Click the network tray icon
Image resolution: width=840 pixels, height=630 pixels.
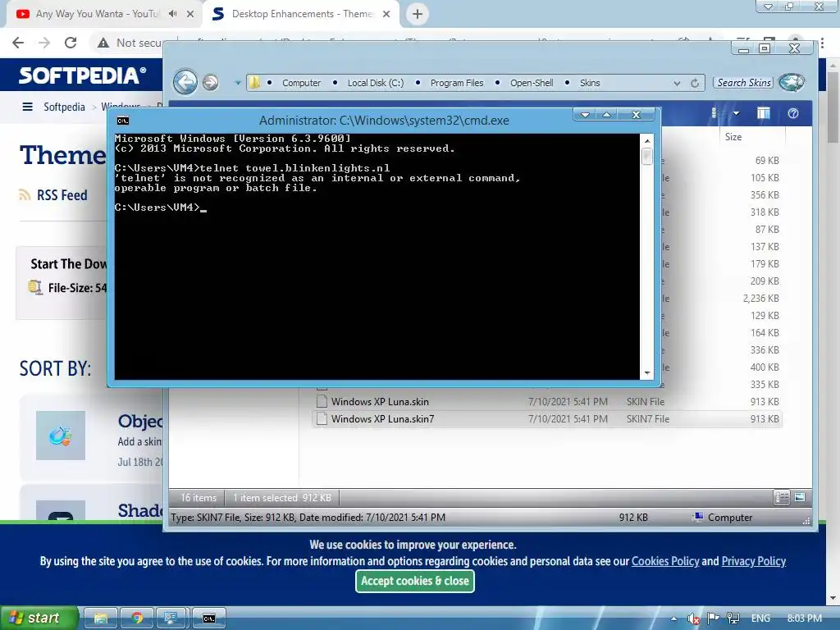pos(733,619)
